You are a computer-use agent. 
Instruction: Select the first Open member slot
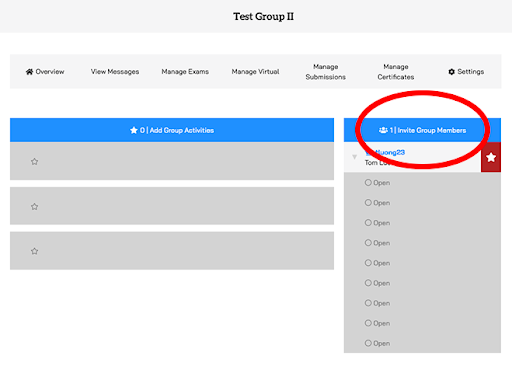(x=377, y=183)
